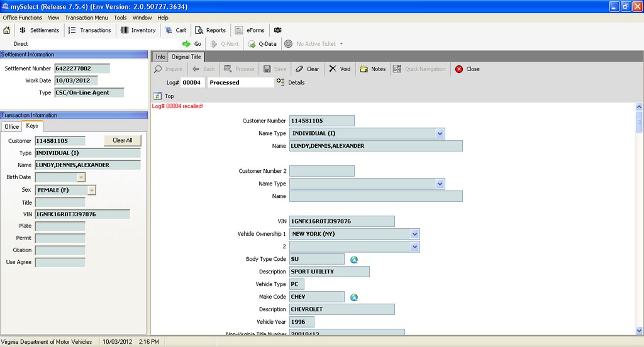Screen dimensions: 644x347
Task: Expand the first Name Type dropdown
Action: click(440, 133)
